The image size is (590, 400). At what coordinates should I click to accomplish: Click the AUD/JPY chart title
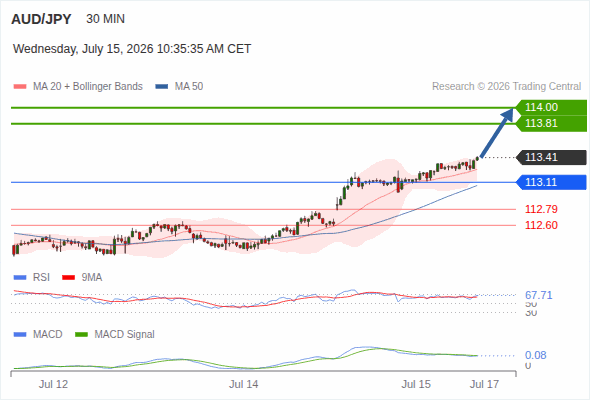pyautogui.click(x=41, y=19)
